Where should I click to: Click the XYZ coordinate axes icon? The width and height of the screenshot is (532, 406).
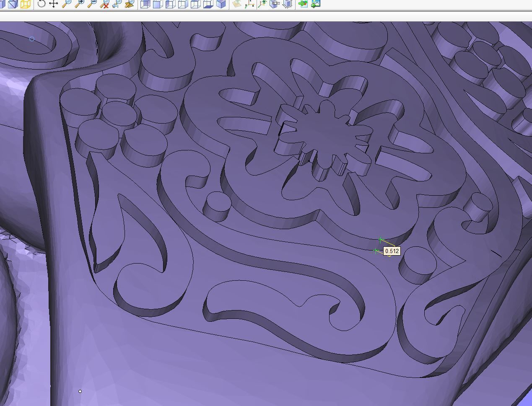pos(249,4)
